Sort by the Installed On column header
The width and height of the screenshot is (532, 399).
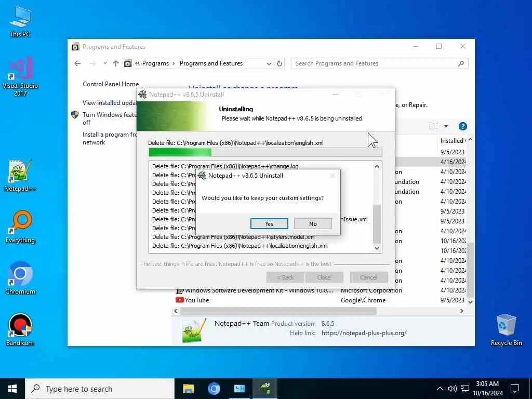coord(453,140)
